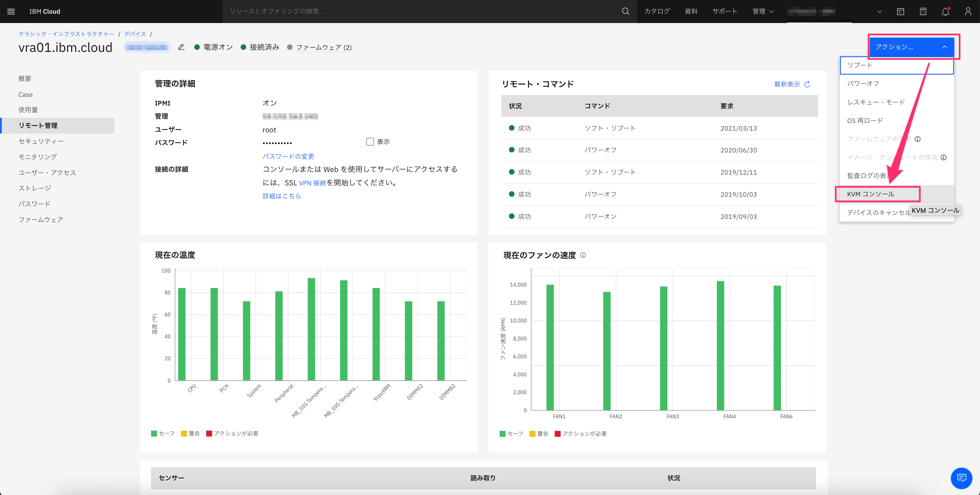
Task: Click 警告 yellow legend swatch in temperature chart
Action: [x=184, y=433]
